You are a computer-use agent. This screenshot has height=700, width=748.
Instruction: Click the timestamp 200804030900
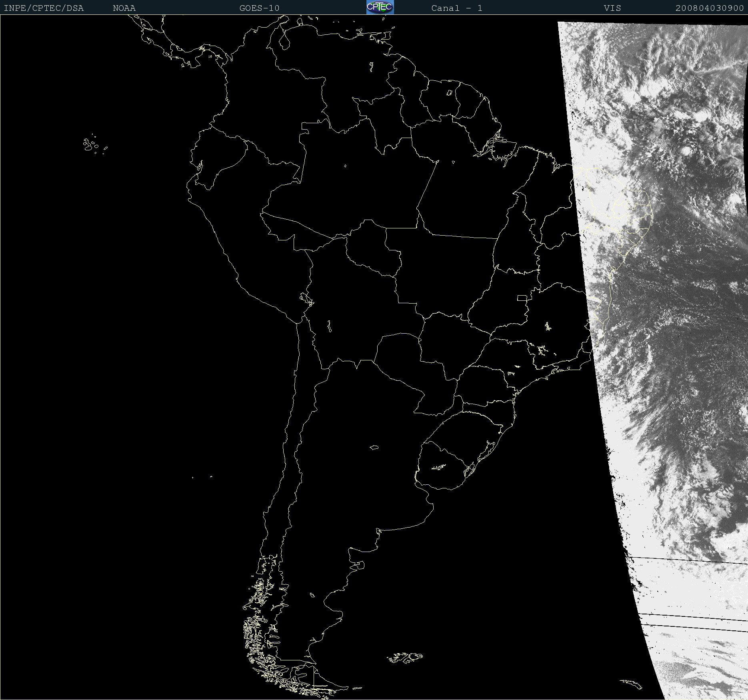click(710, 8)
